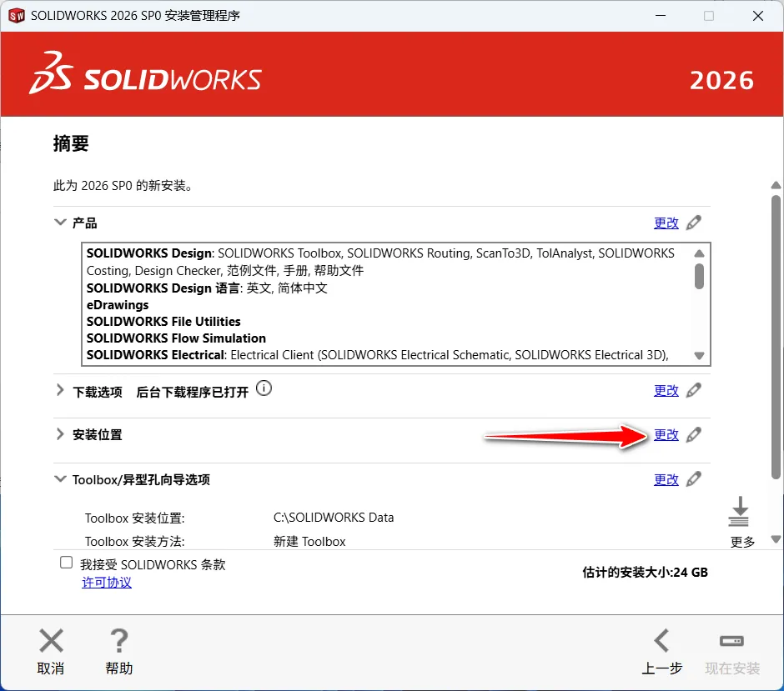Expand the 下载选项 section chevron

(x=60, y=390)
